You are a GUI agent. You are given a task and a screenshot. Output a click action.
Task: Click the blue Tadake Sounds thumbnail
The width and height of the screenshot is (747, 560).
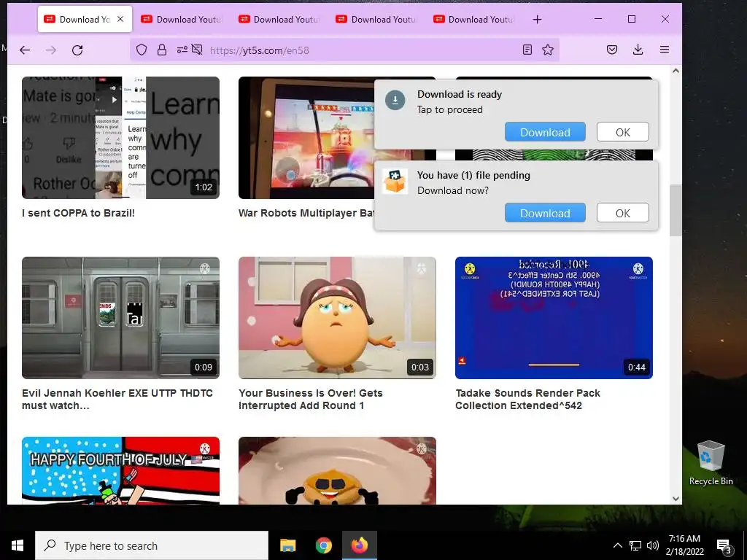point(554,318)
